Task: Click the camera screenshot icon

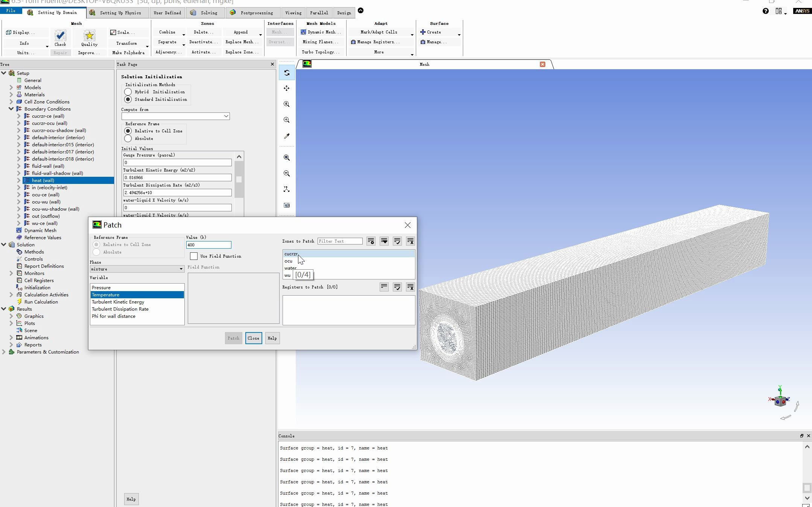Action: [287, 205]
